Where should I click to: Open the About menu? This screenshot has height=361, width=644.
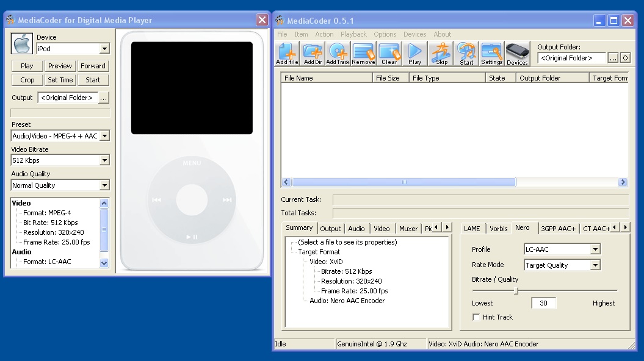(443, 34)
